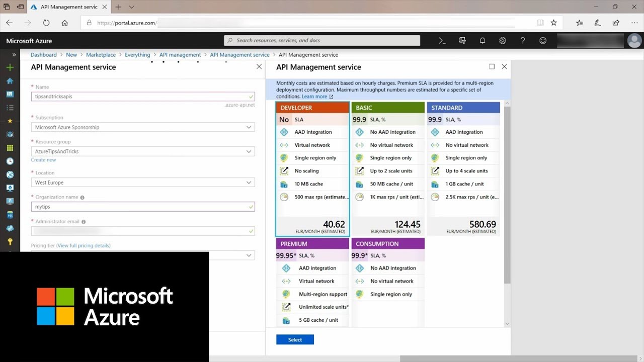Screen dimensions: 644x362
Task: Click the Administrator email field
Action: pyautogui.click(x=143, y=231)
